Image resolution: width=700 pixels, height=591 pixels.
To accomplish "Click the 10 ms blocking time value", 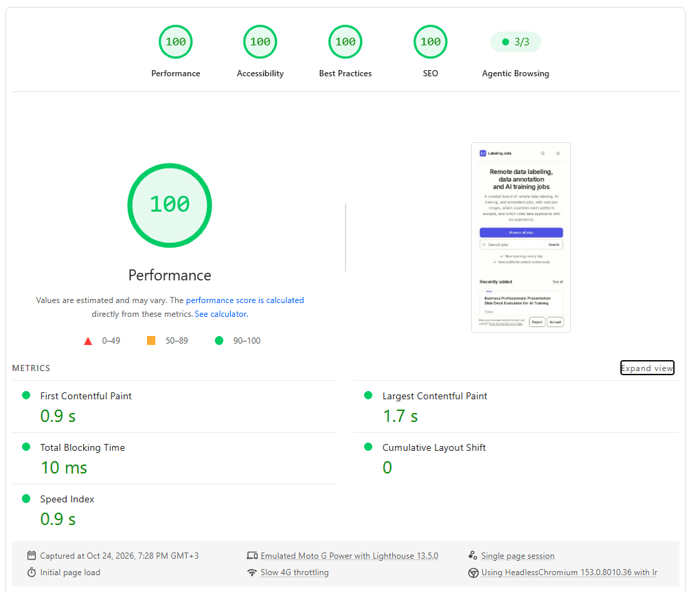I will pyautogui.click(x=64, y=468).
